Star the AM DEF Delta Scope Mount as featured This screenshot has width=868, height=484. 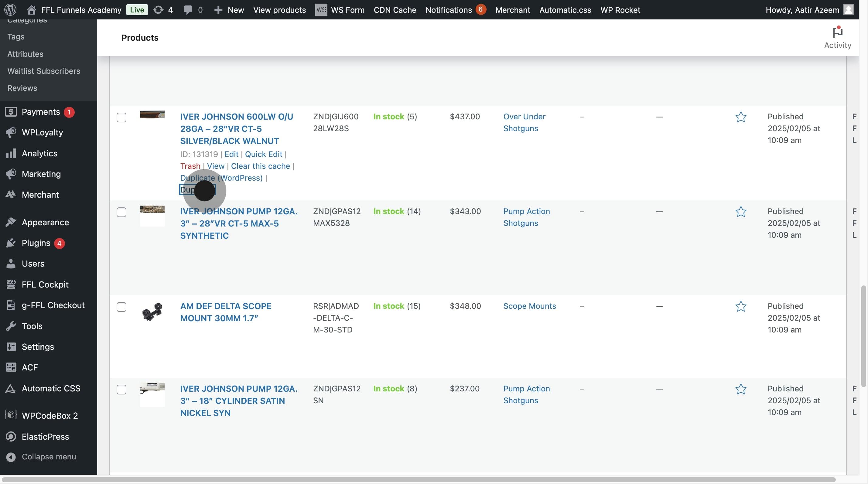[x=741, y=306]
